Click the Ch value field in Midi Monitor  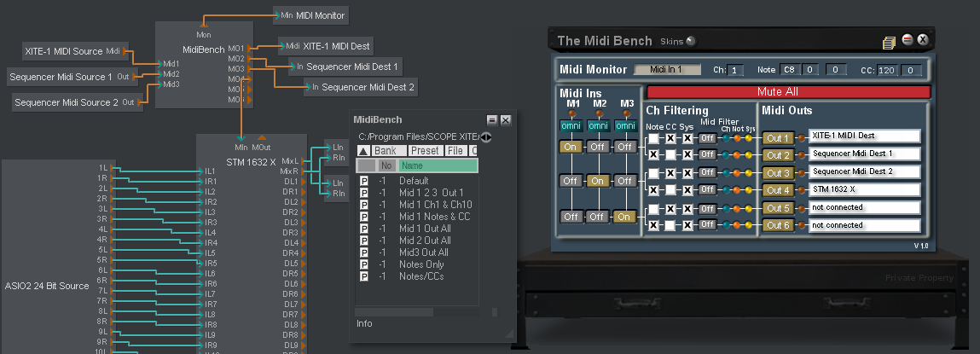[x=735, y=71]
